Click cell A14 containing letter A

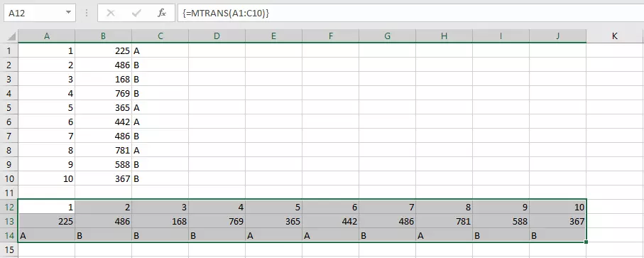click(47, 235)
